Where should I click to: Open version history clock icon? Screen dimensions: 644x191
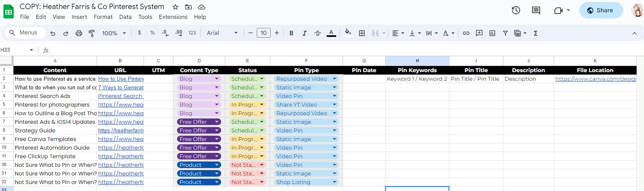pyautogui.click(x=516, y=10)
